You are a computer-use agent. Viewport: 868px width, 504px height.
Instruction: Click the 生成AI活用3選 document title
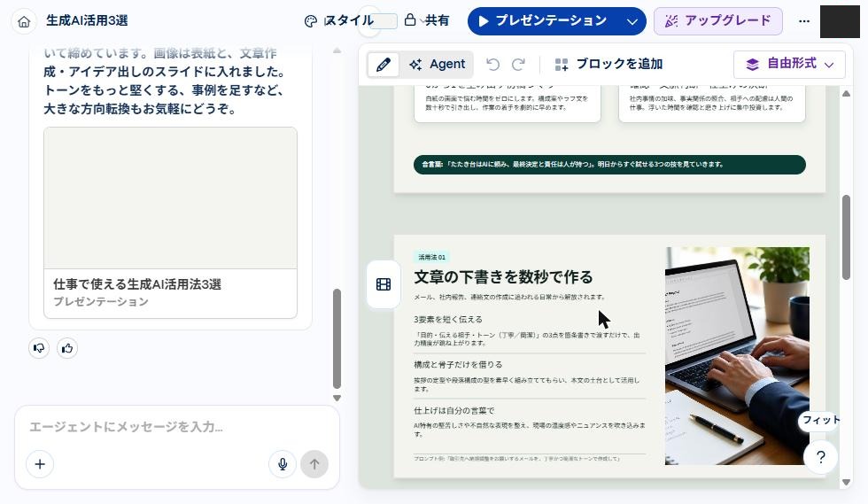[x=87, y=20]
